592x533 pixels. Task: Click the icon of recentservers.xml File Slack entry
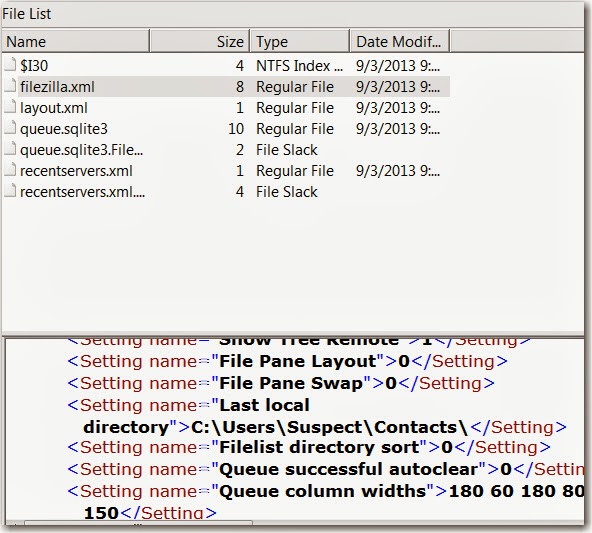(x=10, y=191)
